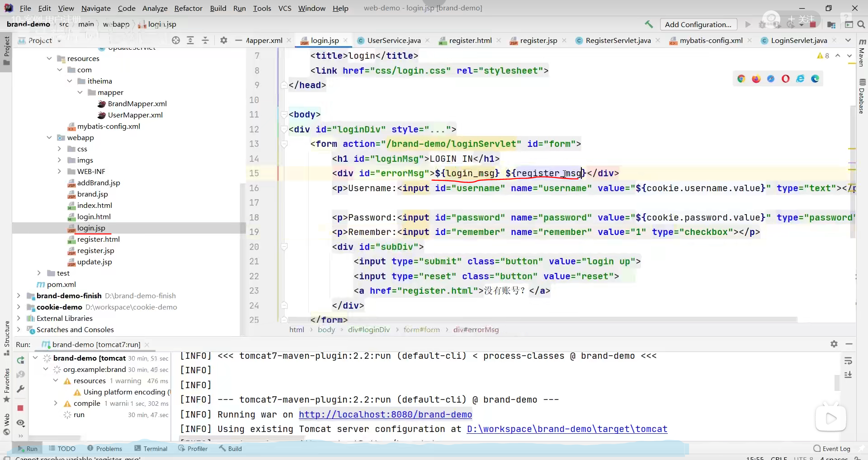The height and width of the screenshot is (460, 868).
Task: Click div#errorMsg breadcrumb
Action: point(476,329)
